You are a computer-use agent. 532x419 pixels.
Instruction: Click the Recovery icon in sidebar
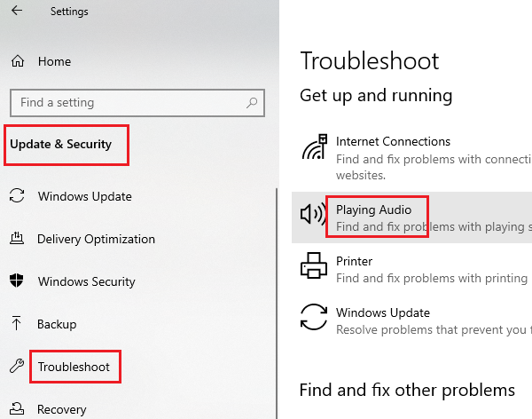click(17, 409)
